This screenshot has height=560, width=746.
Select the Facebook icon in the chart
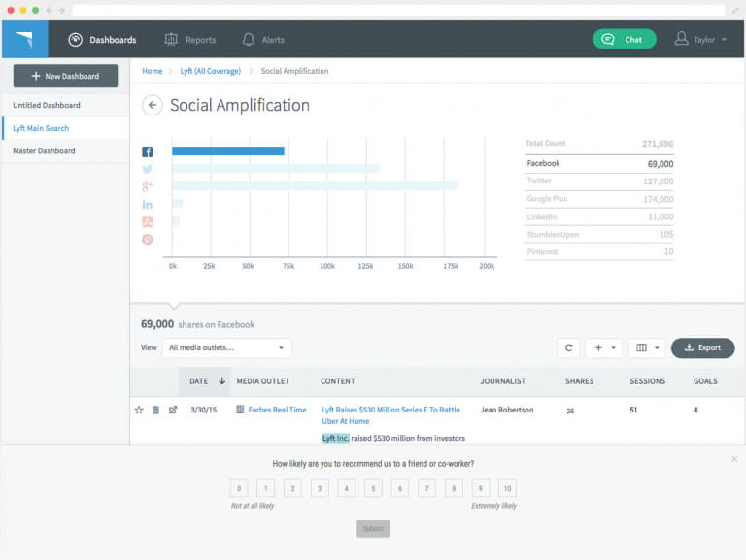click(x=148, y=151)
